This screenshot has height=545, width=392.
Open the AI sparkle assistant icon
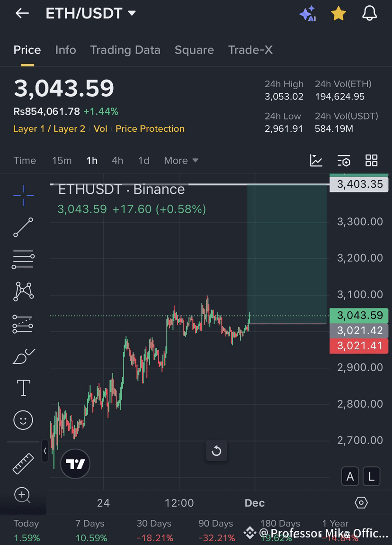click(x=308, y=14)
